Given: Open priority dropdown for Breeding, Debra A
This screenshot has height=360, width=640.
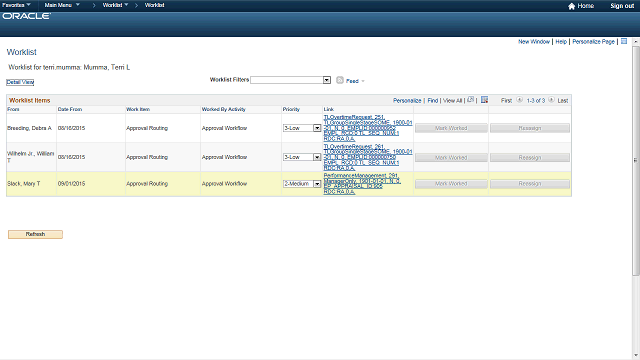Looking at the screenshot, I should (x=302, y=128).
